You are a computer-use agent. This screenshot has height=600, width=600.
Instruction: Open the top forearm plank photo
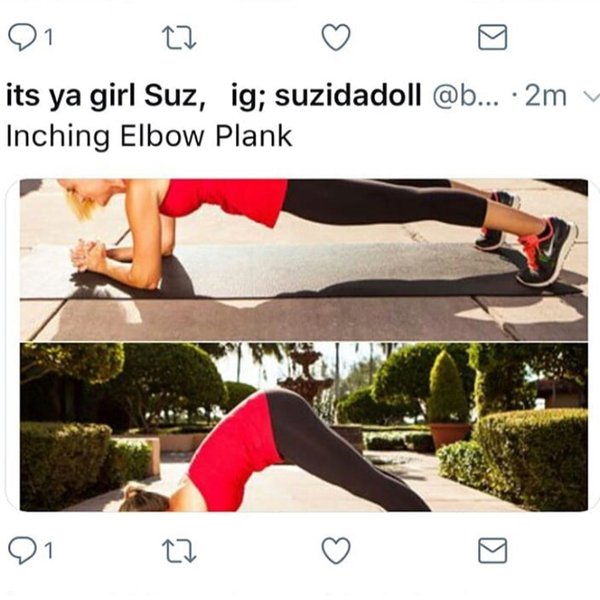tap(304, 260)
